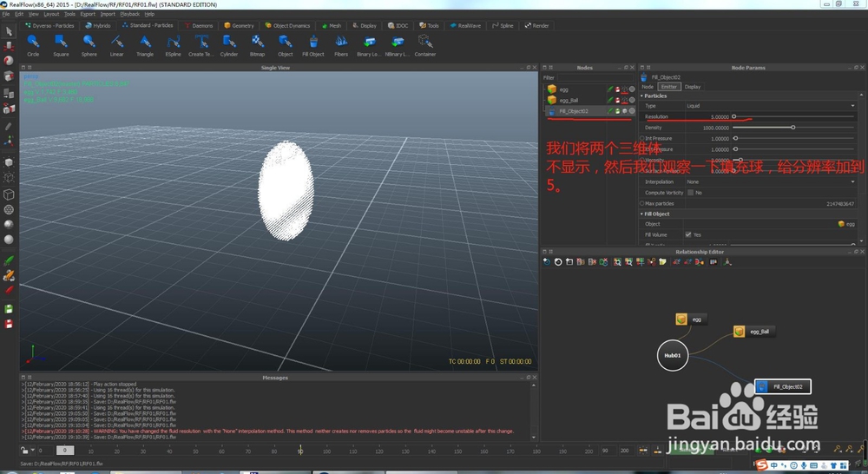Image resolution: width=868 pixels, height=474 pixels.
Task: Toggle Int Pressure animation radio circle
Action: (642, 138)
